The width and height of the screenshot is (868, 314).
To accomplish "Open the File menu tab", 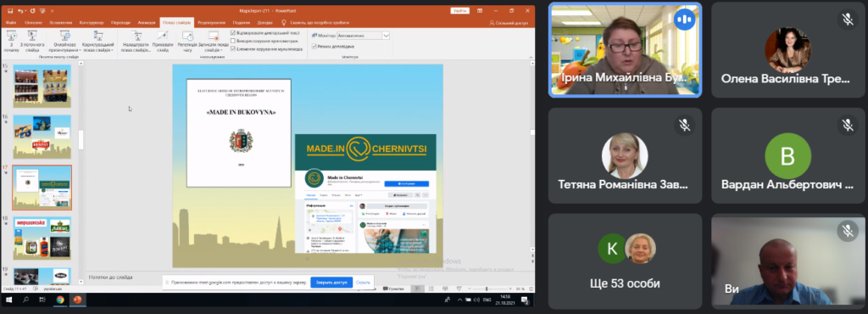I will pyautogui.click(x=10, y=23).
